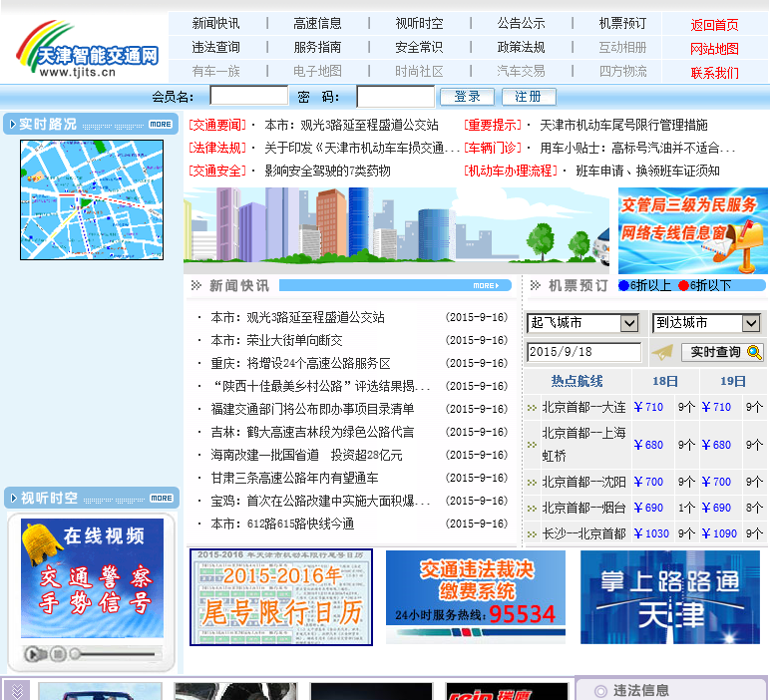
Task: Click the flight date field 2015/9/18
Action: pos(583,352)
